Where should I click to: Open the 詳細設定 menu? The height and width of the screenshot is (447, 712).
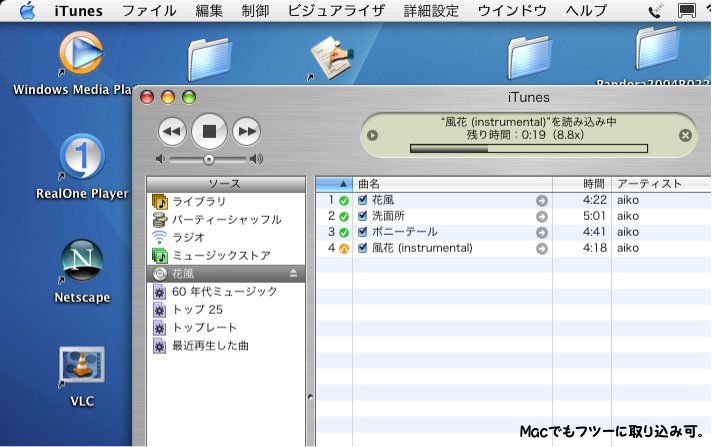tap(431, 10)
